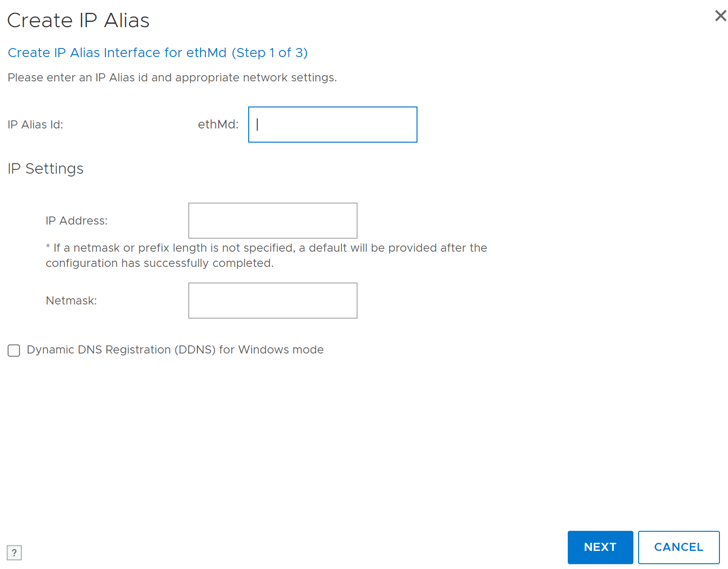Proceed by clicking NEXT
The height and width of the screenshot is (569, 728).
(x=600, y=547)
